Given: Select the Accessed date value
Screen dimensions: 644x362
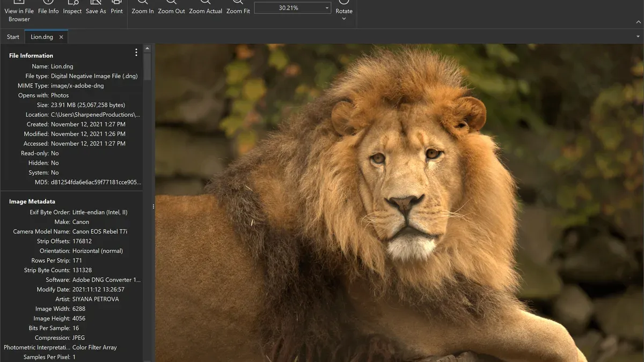Looking at the screenshot, I should point(88,144).
